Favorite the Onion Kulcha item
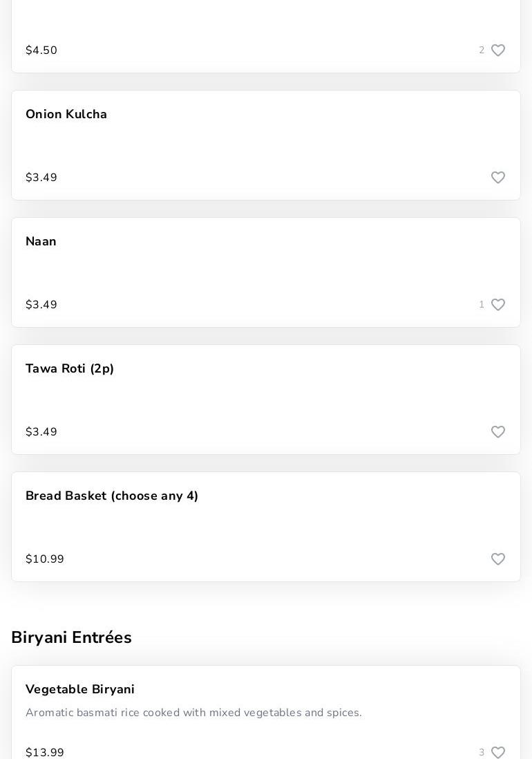This screenshot has height=759, width=532. 498,178
